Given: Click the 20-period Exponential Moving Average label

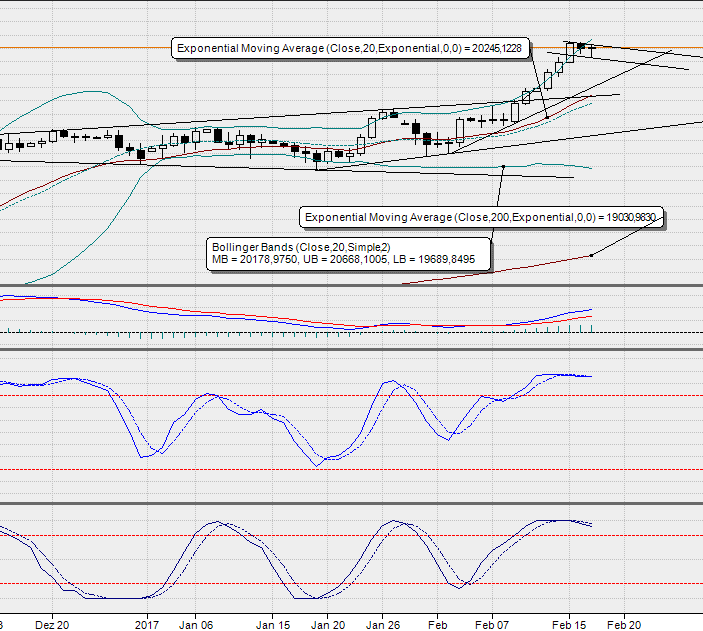Looking at the screenshot, I should coord(350,48).
